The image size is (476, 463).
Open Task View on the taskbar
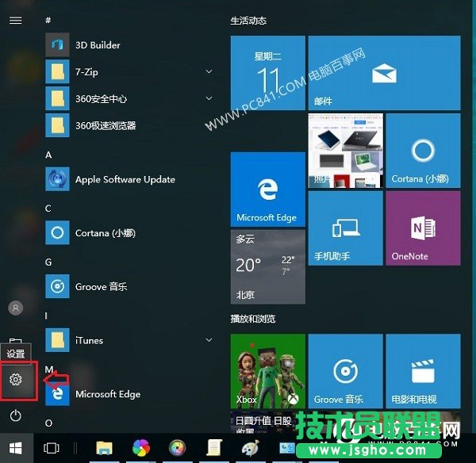point(52,448)
